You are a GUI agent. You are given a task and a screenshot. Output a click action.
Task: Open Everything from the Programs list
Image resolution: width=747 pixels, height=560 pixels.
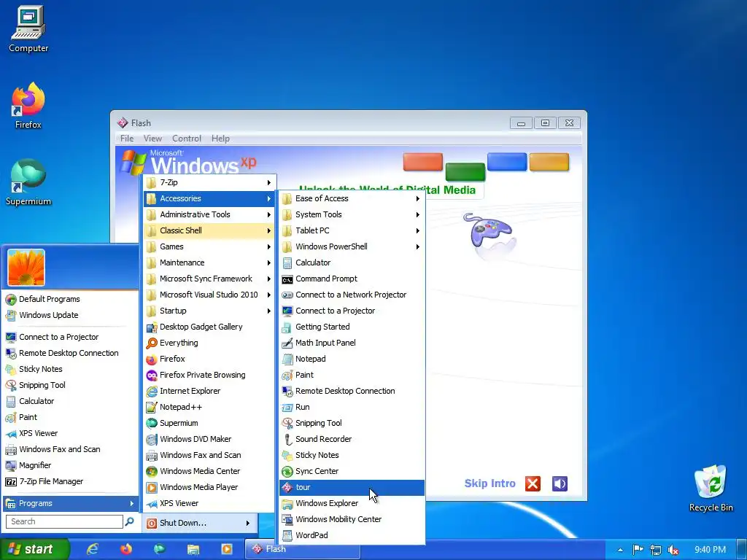209,343
